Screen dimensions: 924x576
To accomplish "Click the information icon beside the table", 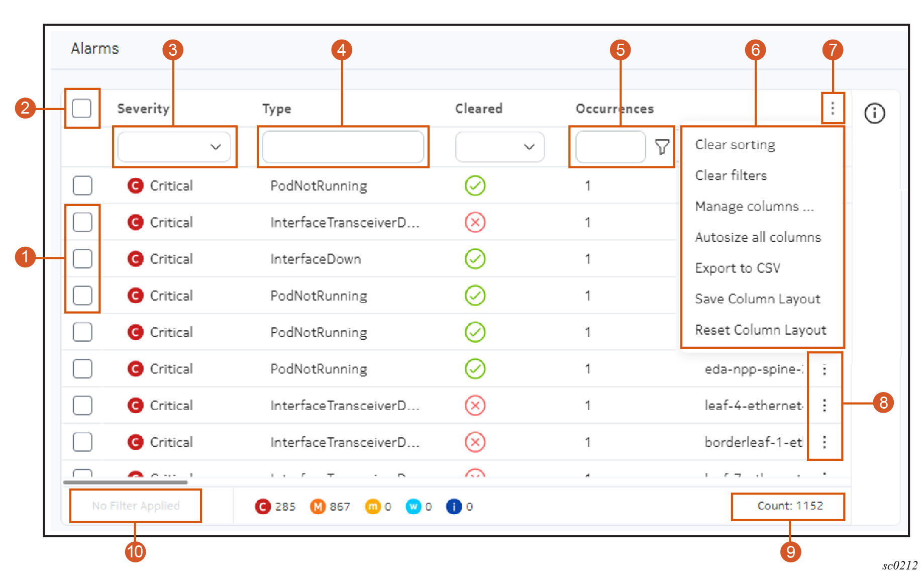I will pos(874,113).
